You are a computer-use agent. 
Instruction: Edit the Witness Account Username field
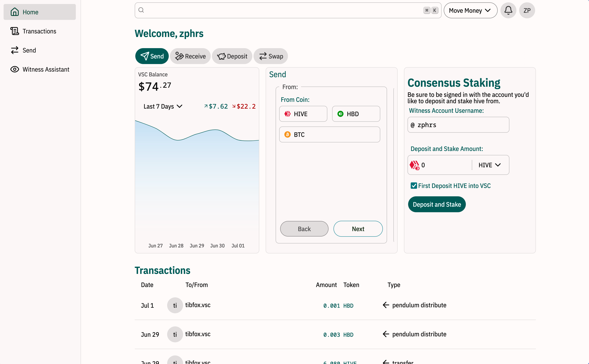[x=458, y=125]
